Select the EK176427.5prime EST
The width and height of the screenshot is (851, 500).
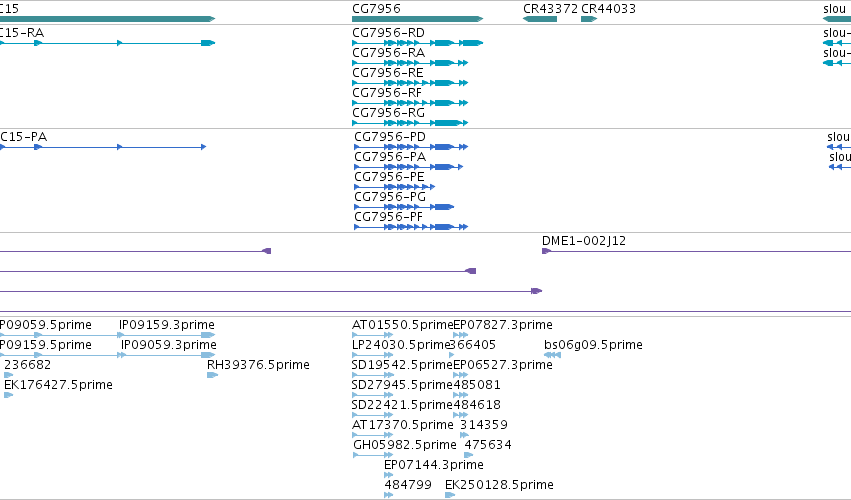(x=8, y=395)
